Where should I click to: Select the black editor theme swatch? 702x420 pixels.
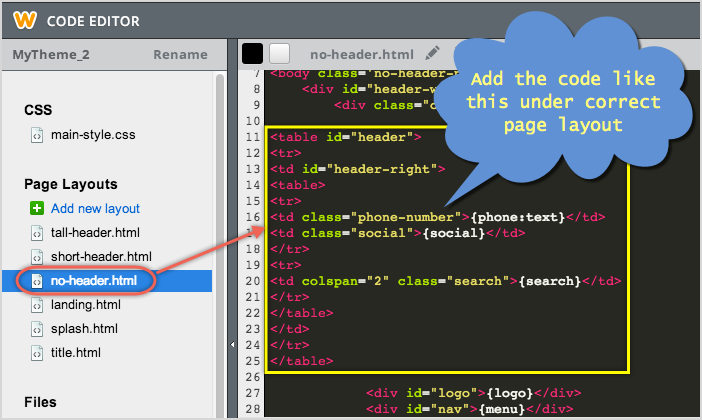252,54
